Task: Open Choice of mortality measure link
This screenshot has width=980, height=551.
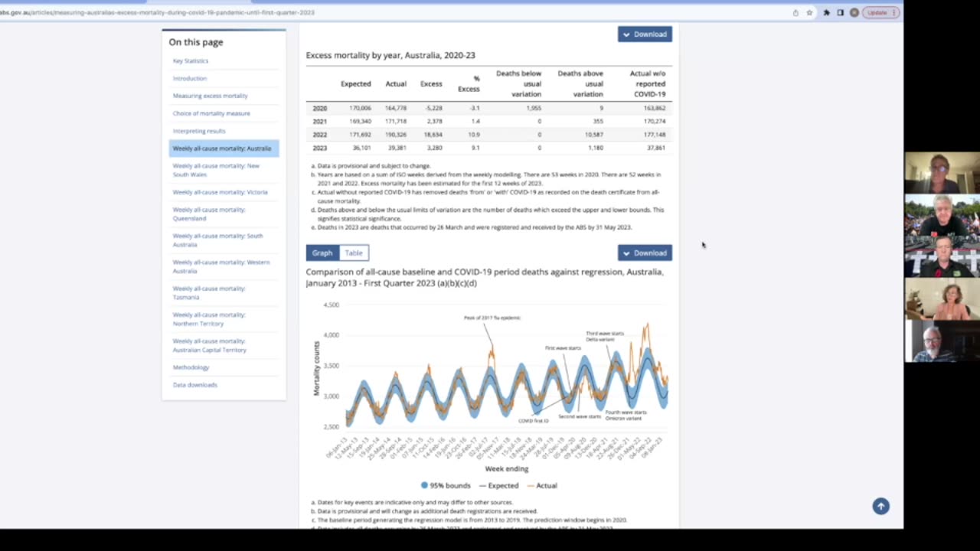Action: 211,113
